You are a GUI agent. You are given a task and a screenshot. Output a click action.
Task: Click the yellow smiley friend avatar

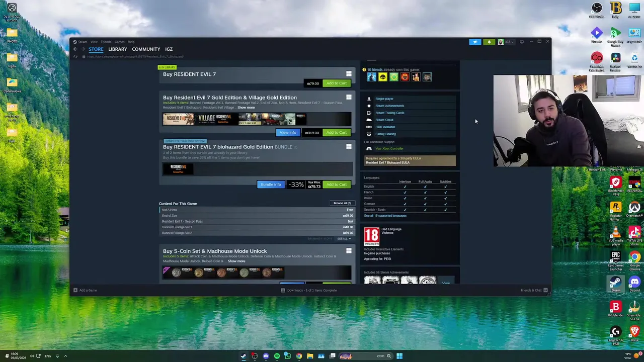pos(382,77)
